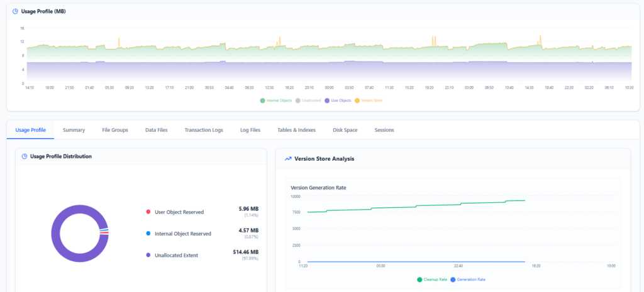644x292 pixels.
Task: Switch to the Summary tab
Action: 74,130
